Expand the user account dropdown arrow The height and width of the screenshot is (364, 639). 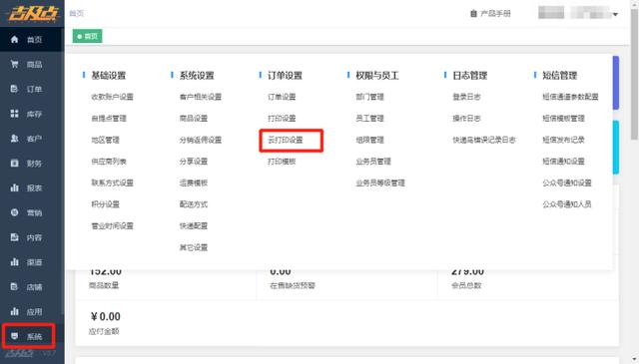pyautogui.click(x=615, y=14)
